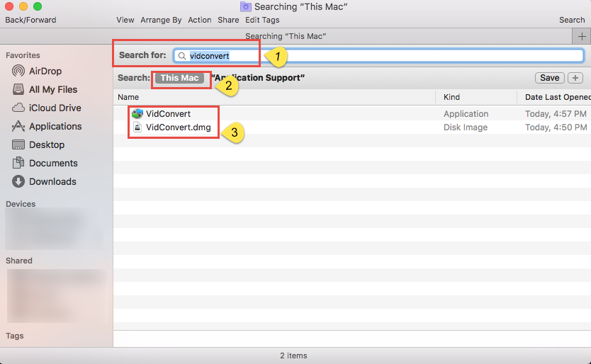The image size is (591, 364).
Task: Add search criteria with plus button
Action: [x=575, y=78]
